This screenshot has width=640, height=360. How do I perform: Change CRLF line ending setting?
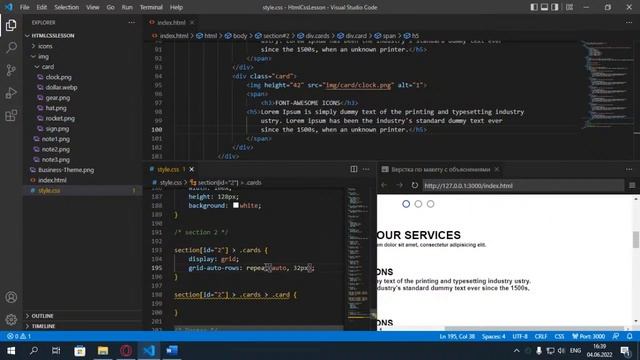(541, 336)
